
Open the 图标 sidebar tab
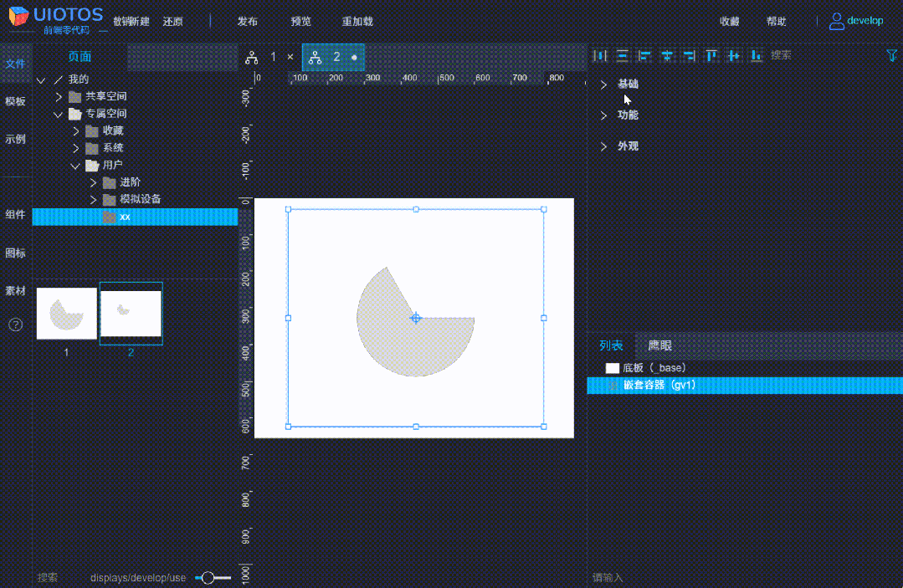16,253
